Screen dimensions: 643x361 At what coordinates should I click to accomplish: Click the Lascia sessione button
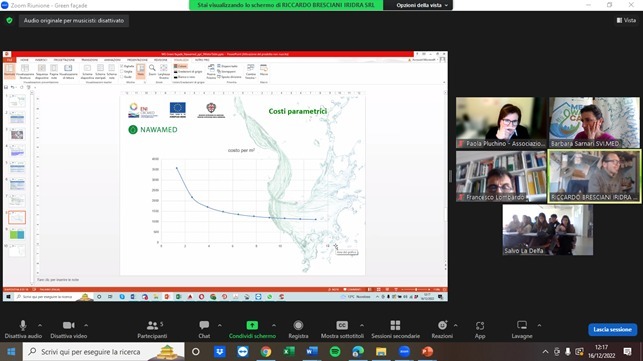point(612,329)
